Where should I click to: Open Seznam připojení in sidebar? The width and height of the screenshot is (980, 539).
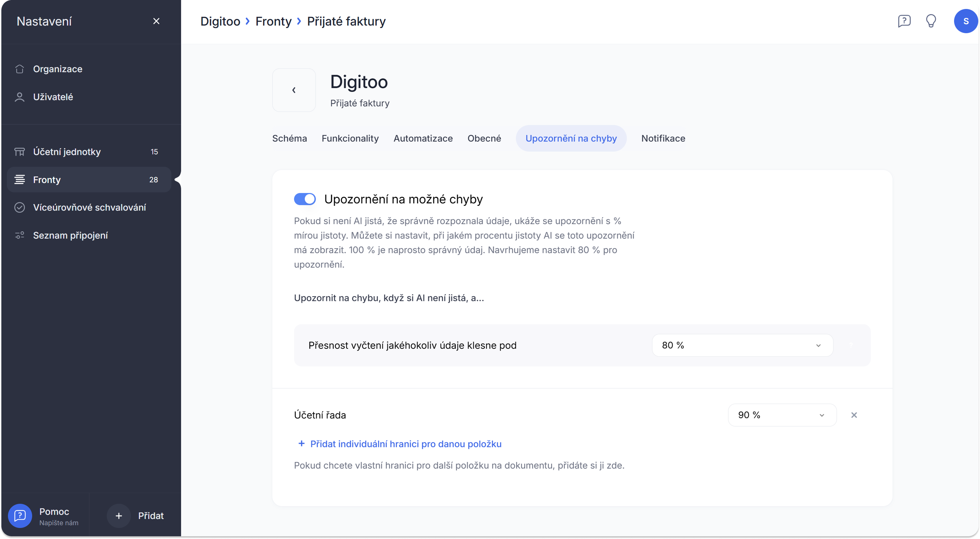70,235
